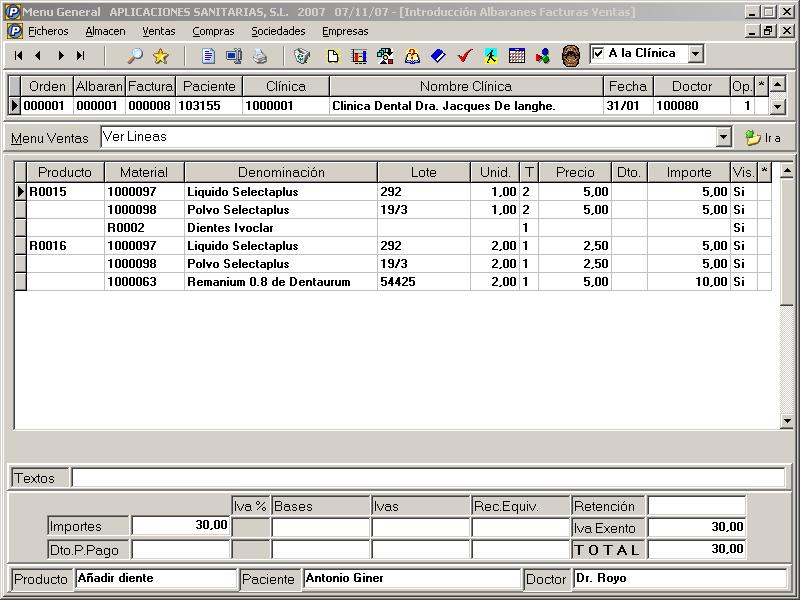Screen dimensions: 800x600
Task: Click down arrow of lines grid scrollbar
Action: pos(787,421)
